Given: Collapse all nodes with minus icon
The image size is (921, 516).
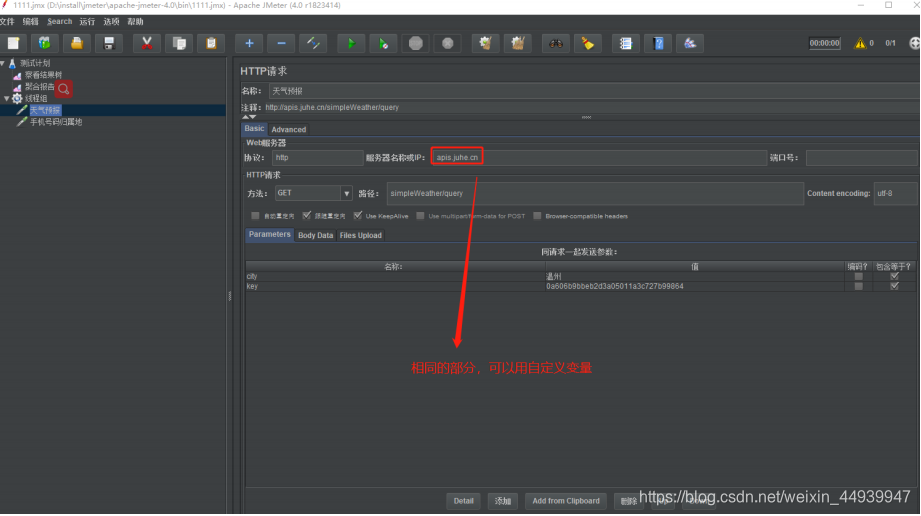Looking at the screenshot, I should pos(281,43).
